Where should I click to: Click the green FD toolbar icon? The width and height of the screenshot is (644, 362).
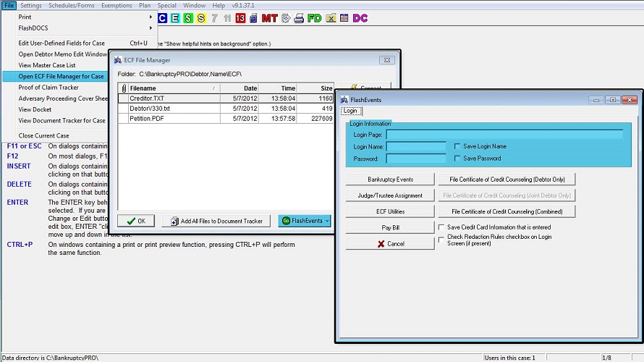coord(315,18)
